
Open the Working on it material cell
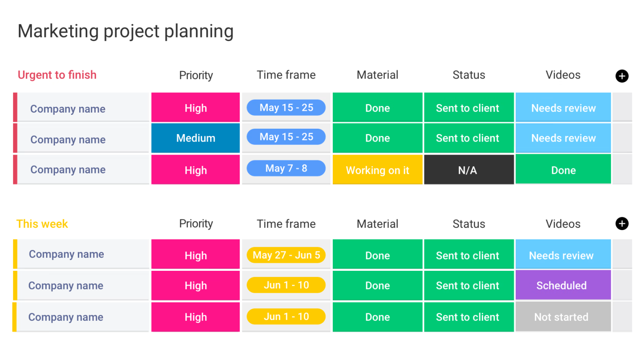(x=377, y=170)
